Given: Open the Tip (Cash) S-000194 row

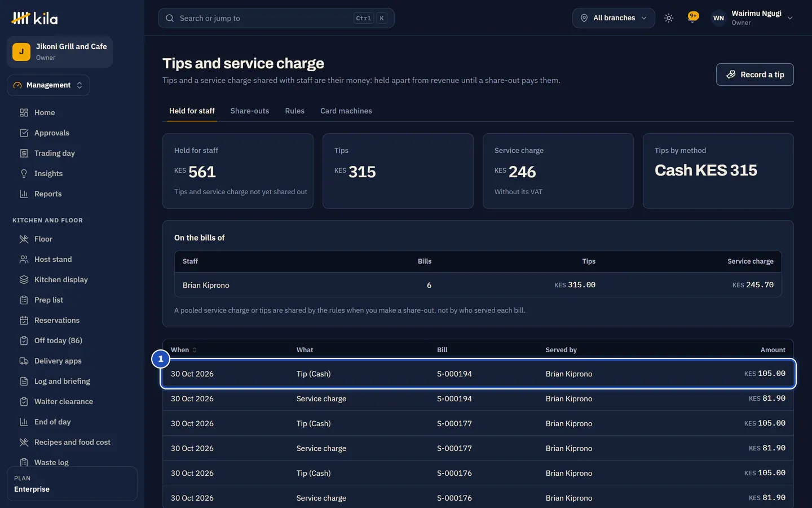Looking at the screenshot, I should tap(478, 374).
